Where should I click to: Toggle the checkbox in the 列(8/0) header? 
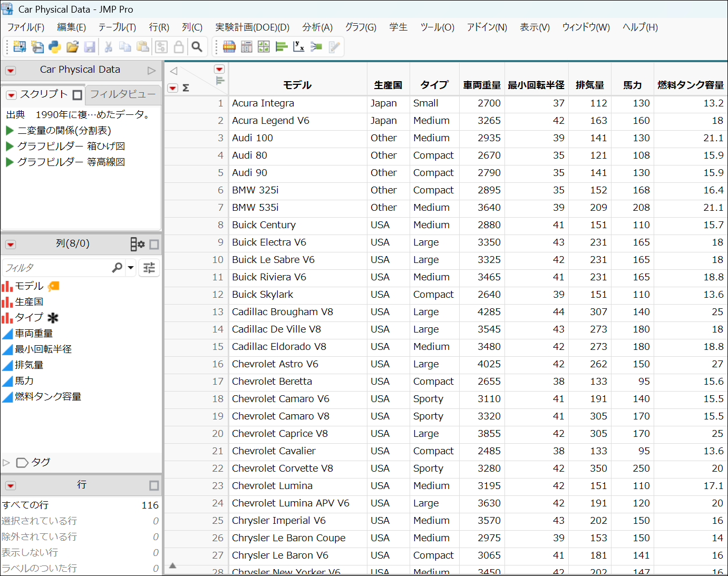(154, 245)
